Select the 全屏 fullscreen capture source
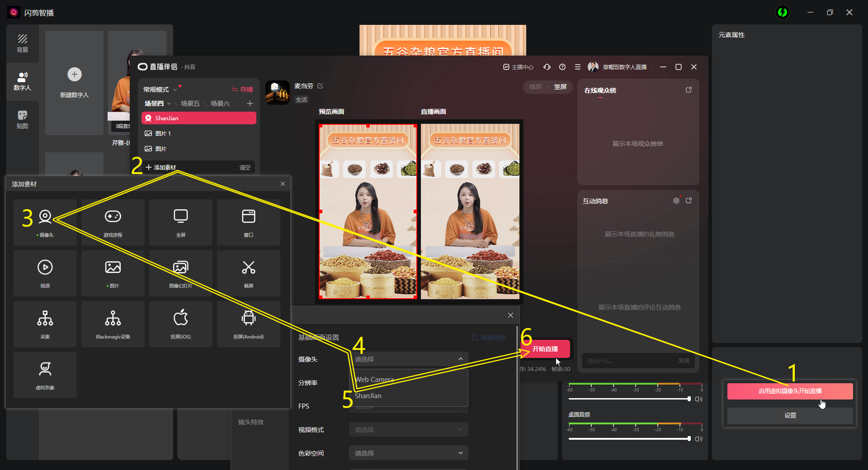 pyautogui.click(x=181, y=221)
